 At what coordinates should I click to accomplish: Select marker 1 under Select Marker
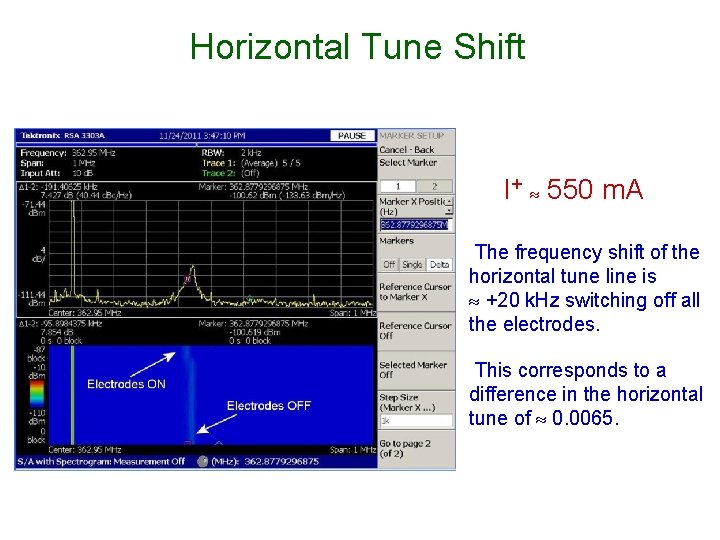tap(398, 186)
